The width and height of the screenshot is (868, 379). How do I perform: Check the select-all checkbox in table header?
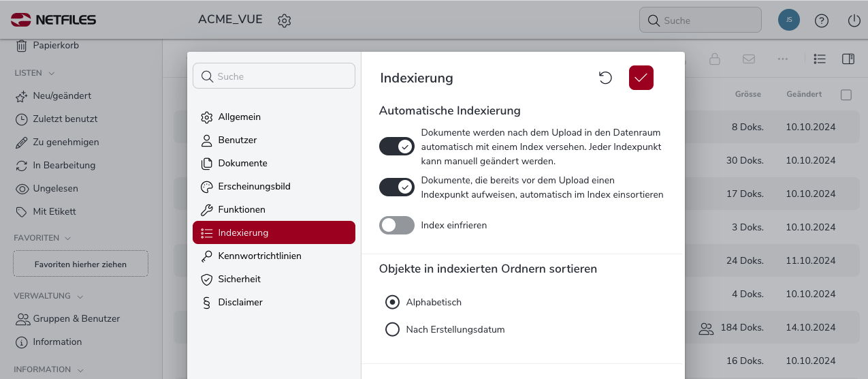point(846,95)
